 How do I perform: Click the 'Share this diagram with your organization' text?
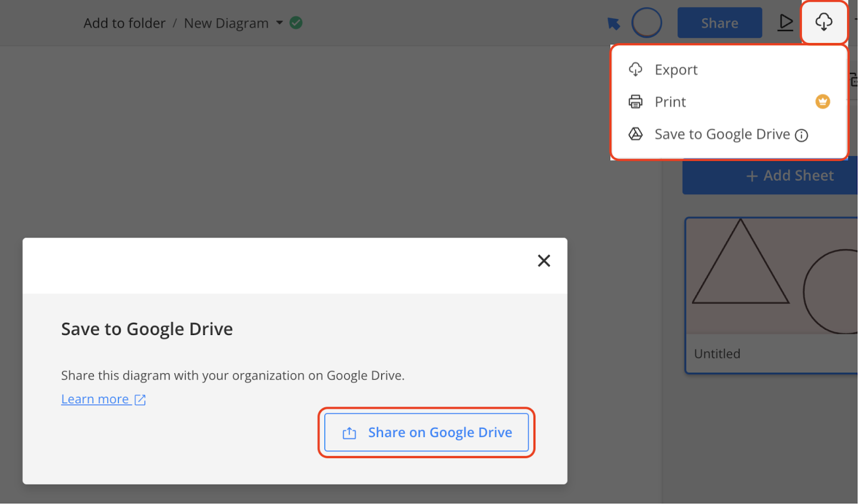click(233, 376)
